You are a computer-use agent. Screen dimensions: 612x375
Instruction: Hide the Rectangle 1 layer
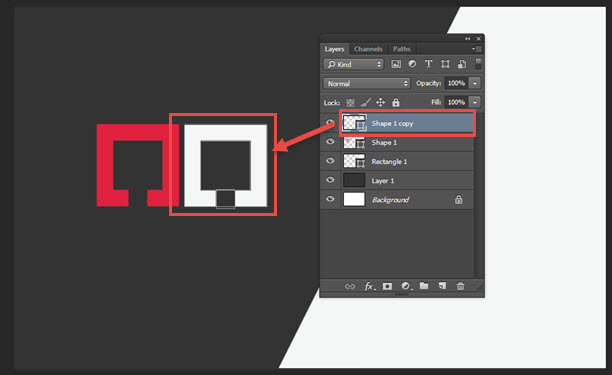(x=330, y=161)
